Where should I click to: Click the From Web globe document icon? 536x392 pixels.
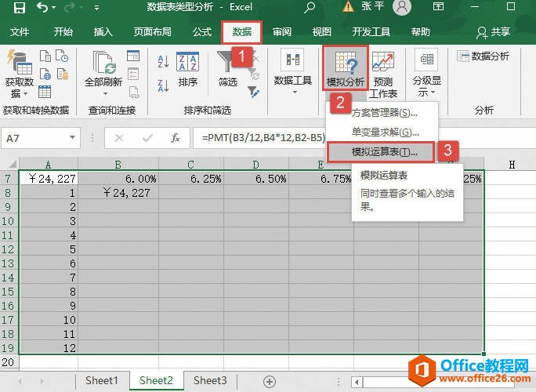coord(45,74)
